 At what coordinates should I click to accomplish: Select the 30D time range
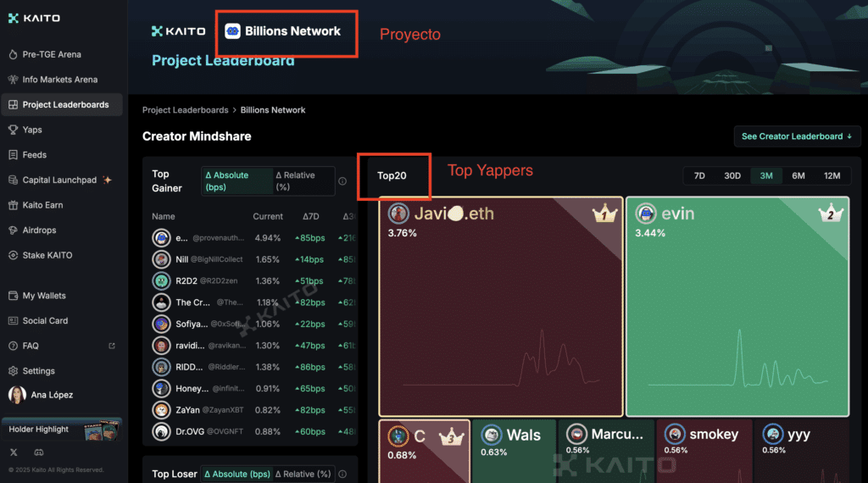click(x=732, y=176)
